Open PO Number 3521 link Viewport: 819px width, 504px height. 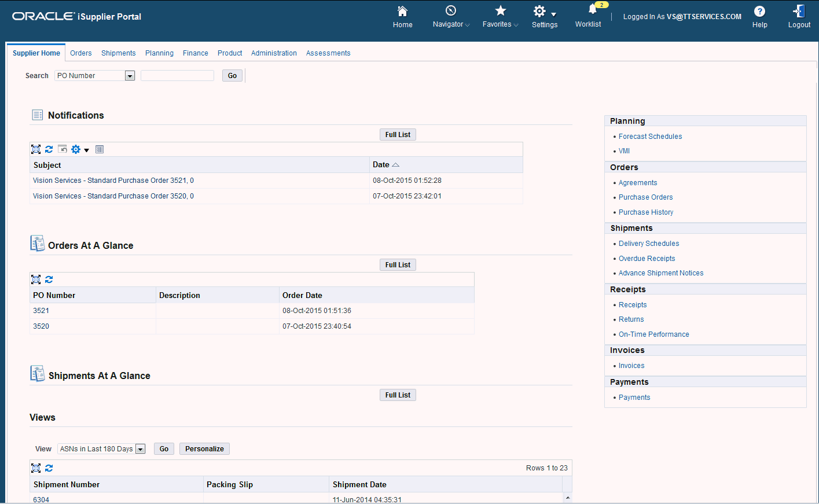click(x=41, y=311)
